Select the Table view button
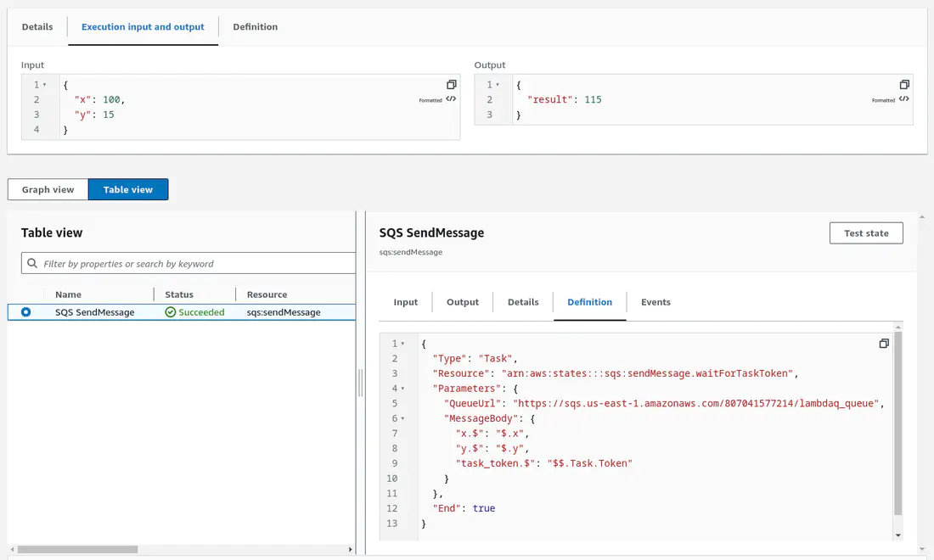 (128, 189)
